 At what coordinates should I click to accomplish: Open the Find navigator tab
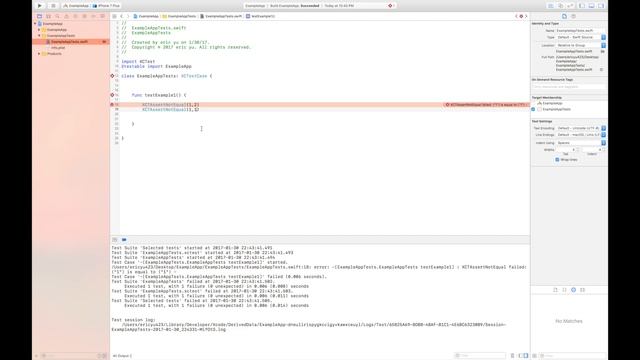(57, 16)
